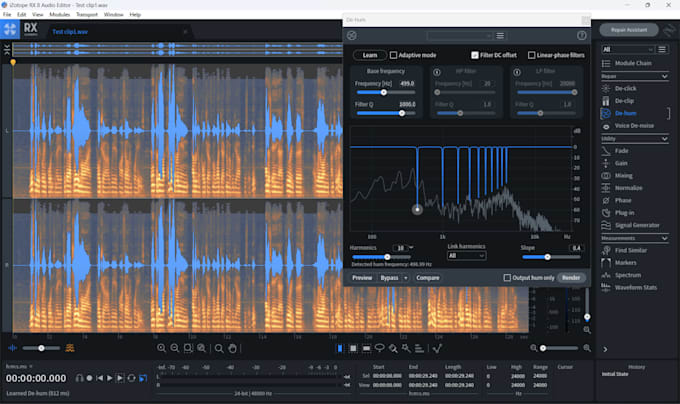Select the frequency selection tool

coord(366,348)
